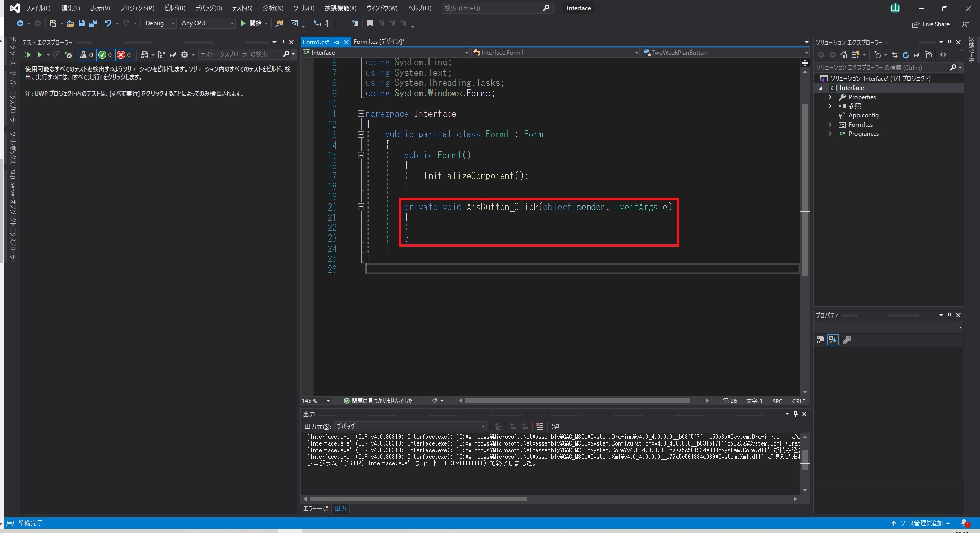The image size is (980, 533).
Task: Click the Undo icon in the toolbar
Action: coord(108,23)
